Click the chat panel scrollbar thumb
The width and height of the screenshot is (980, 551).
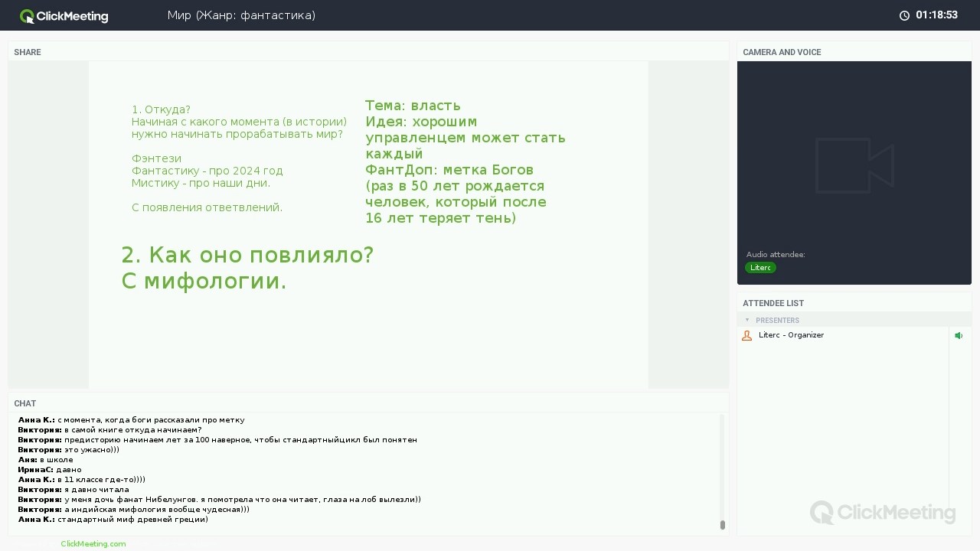[723, 525]
